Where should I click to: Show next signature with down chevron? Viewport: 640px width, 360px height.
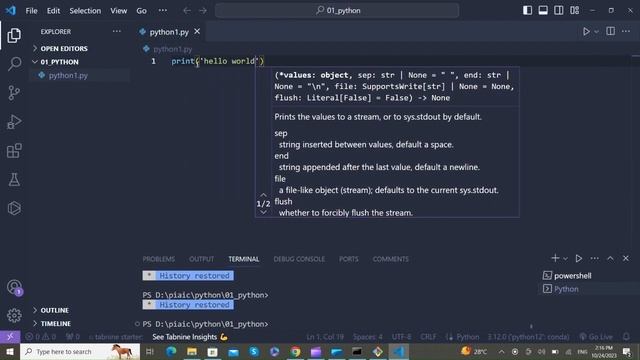click(x=263, y=212)
